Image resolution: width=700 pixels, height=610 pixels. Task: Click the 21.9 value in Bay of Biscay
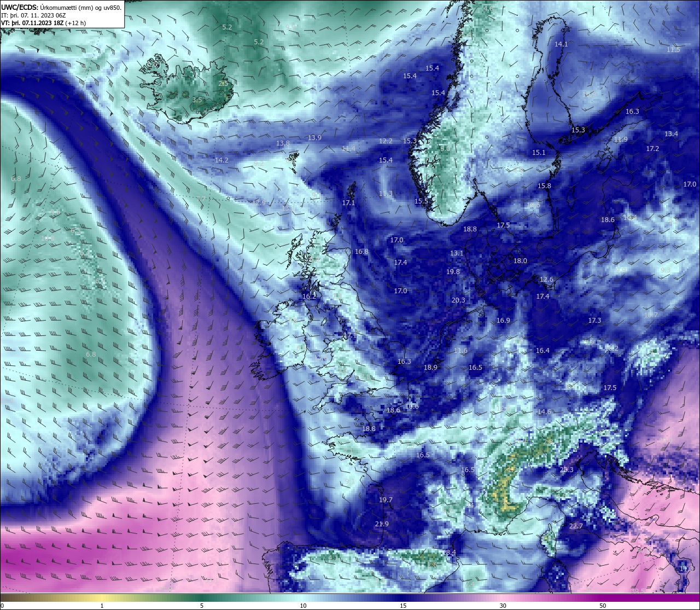382,524
